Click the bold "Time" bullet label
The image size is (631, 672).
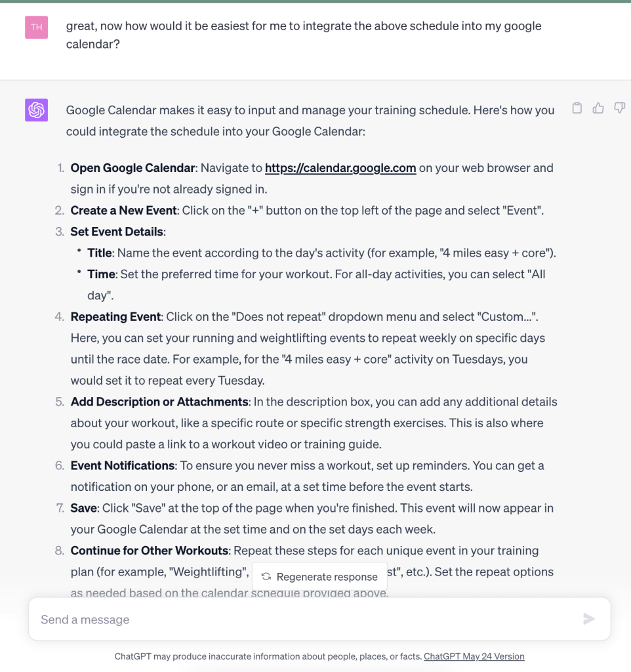point(100,274)
